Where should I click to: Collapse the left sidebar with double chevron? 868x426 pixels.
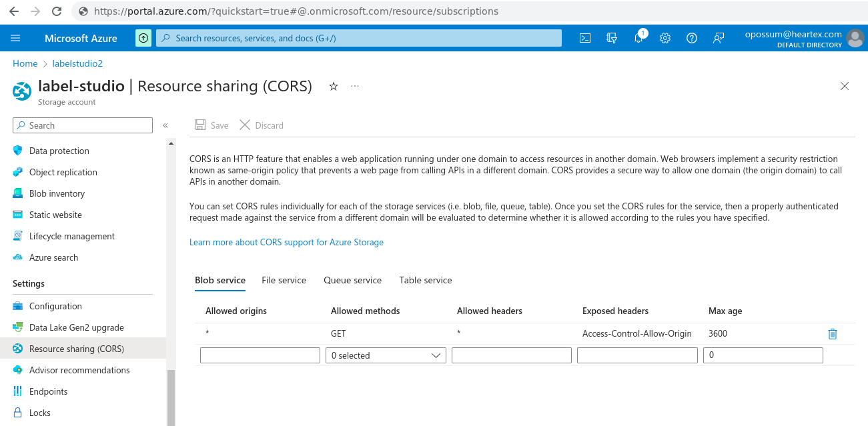(x=165, y=125)
